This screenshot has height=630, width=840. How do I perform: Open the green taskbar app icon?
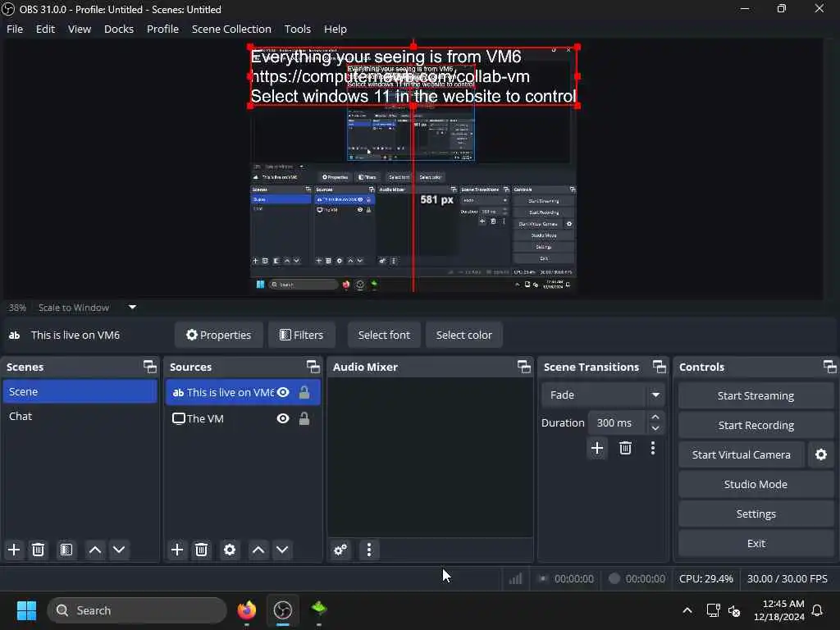[319, 609]
